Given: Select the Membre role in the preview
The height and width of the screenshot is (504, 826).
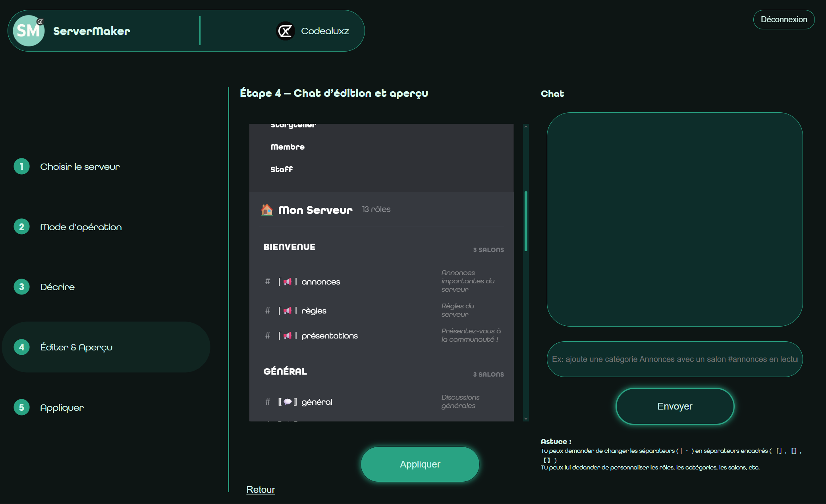Looking at the screenshot, I should [x=288, y=146].
